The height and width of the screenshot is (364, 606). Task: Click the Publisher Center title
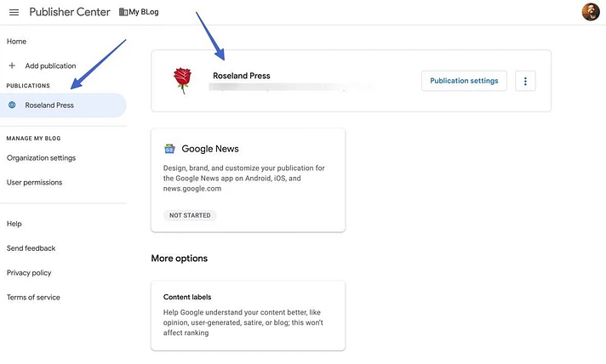[70, 12]
